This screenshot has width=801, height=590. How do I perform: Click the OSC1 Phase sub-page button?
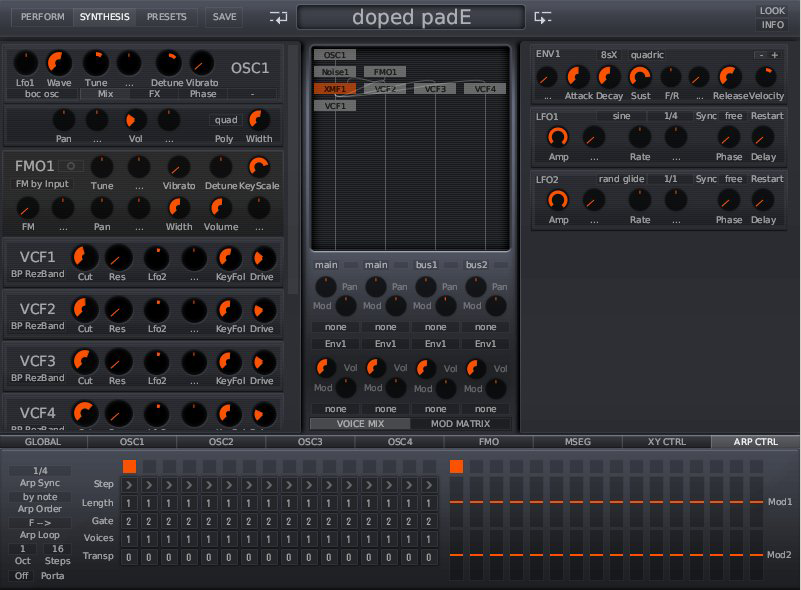203,94
